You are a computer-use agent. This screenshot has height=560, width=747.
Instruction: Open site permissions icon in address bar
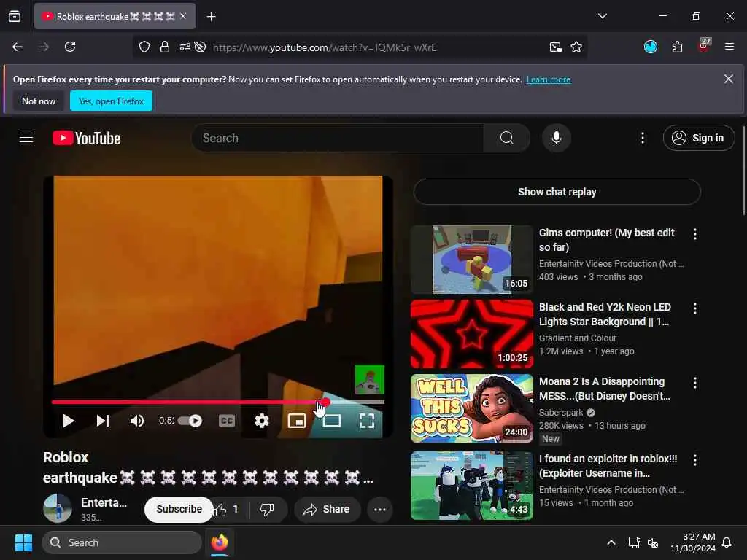point(185,47)
